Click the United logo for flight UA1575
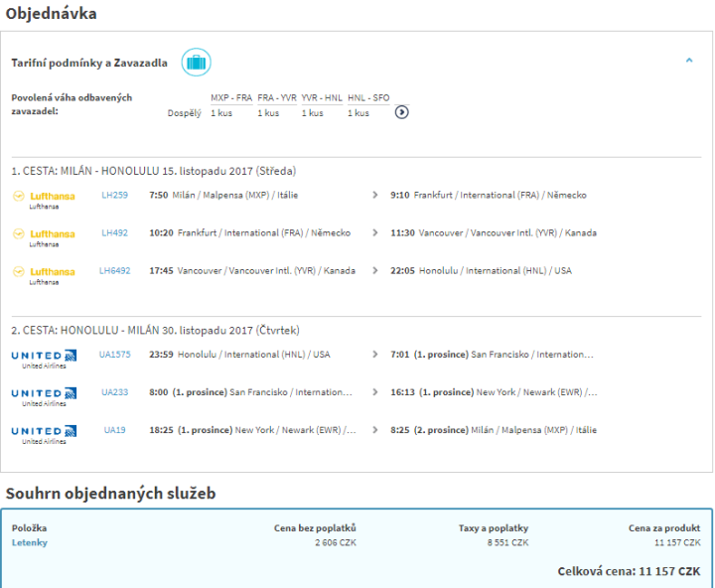The height and width of the screenshot is (588, 715). pyautogui.click(x=44, y=356)
